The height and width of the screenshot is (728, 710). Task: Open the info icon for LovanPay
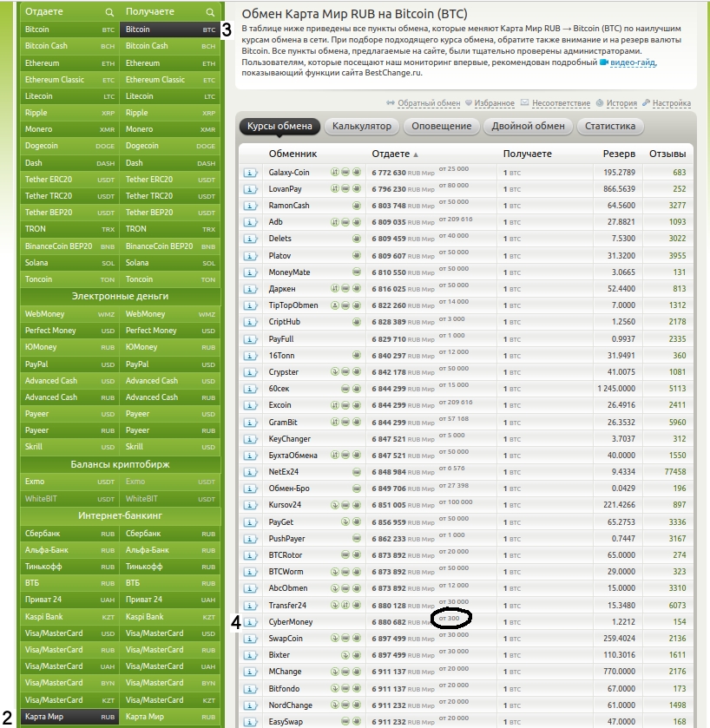coord(250,189)
